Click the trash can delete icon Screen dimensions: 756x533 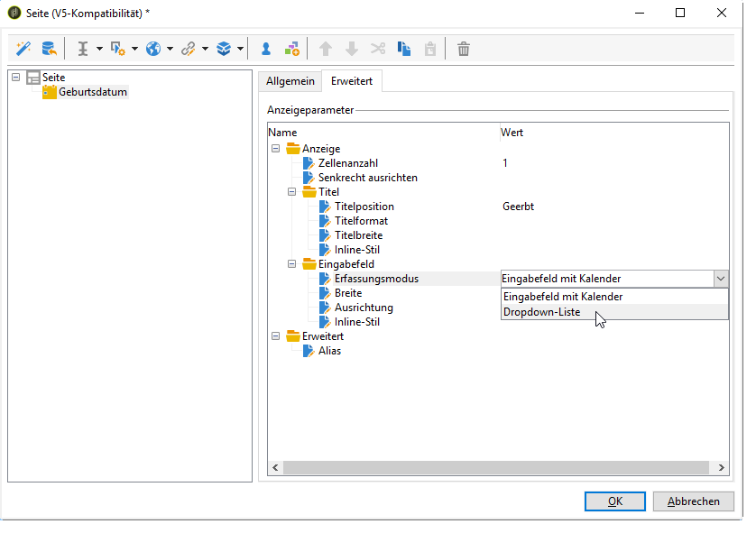click(464, 49)
